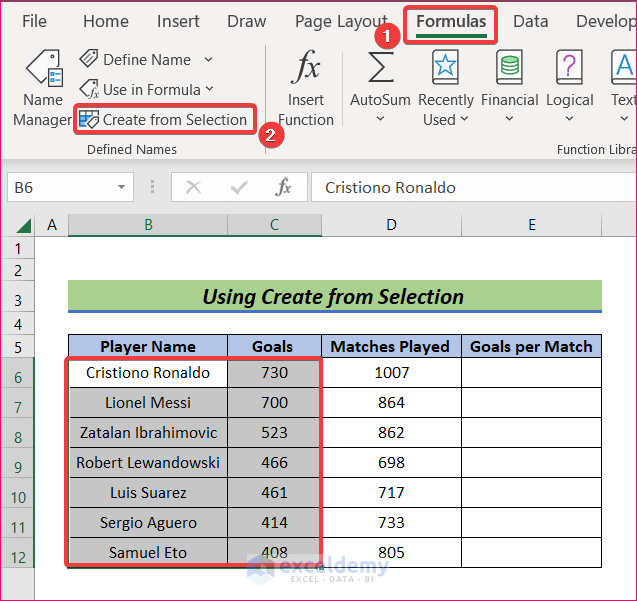The width and height of the screenshot is (637, 601).
Task: Select cell Robert Lewandowski
Action: [x=148, y=463]
